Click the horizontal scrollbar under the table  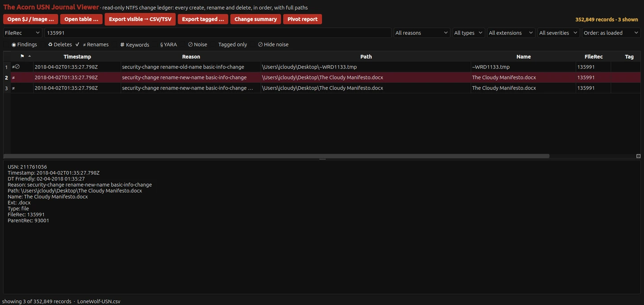coord(276,156)
